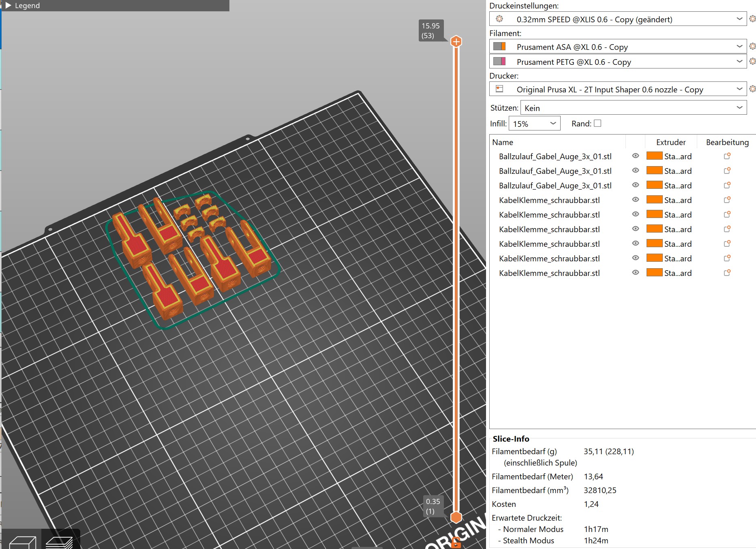Image resolution: width=756 pixels, height=549 pixels.
Task: Toggle eye of third KabelKlemme_schraubbar row
Action: (636, 229)
